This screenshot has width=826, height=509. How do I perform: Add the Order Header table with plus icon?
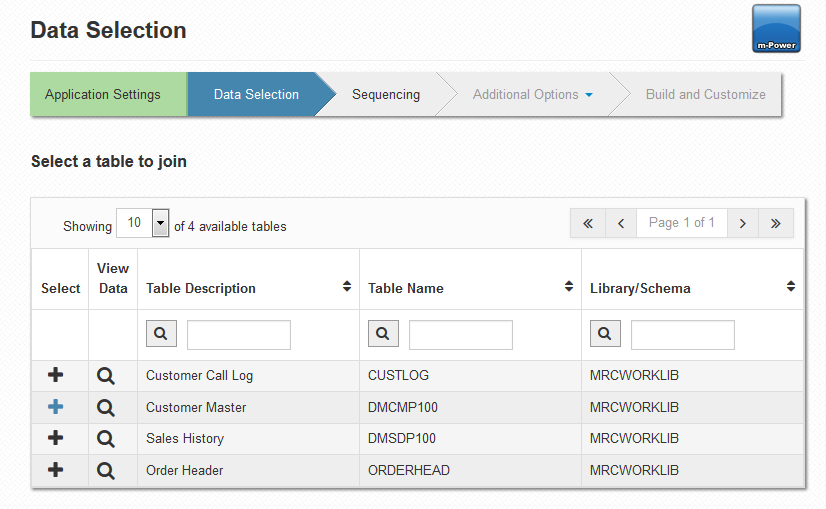[55, 469]
